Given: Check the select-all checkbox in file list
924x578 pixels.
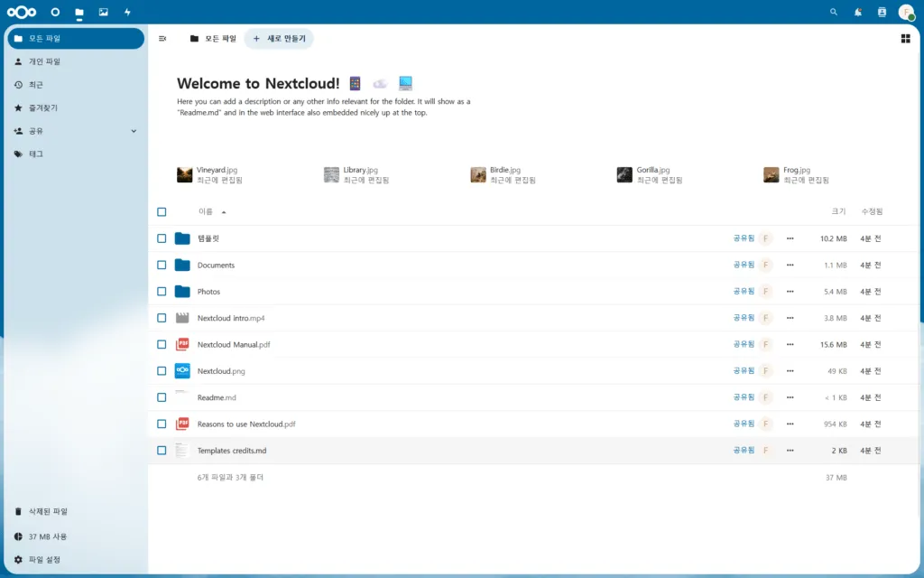Looking at the screenshot, I should pyautogui.click(x=162, y=211).
